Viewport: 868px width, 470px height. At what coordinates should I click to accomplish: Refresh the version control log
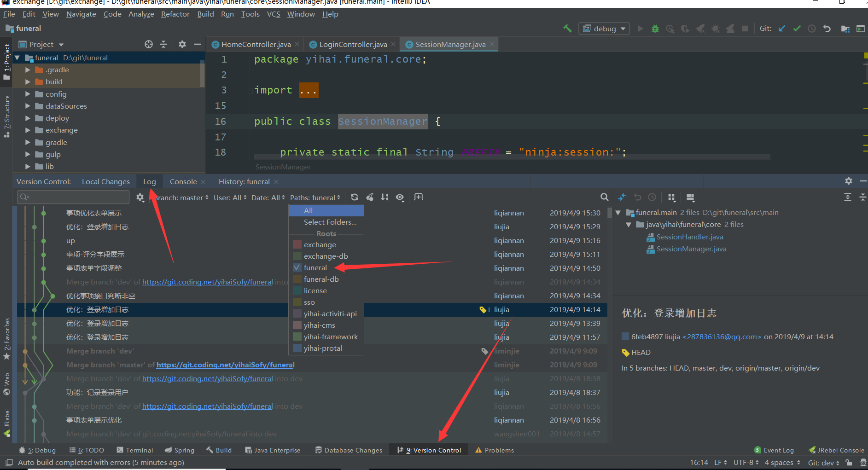[x=355, y=197]
